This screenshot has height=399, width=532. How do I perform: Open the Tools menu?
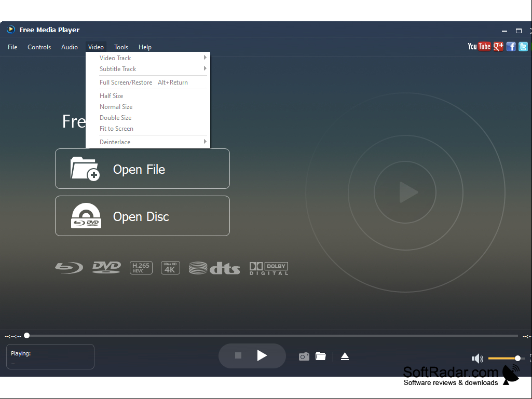[121, 47]
